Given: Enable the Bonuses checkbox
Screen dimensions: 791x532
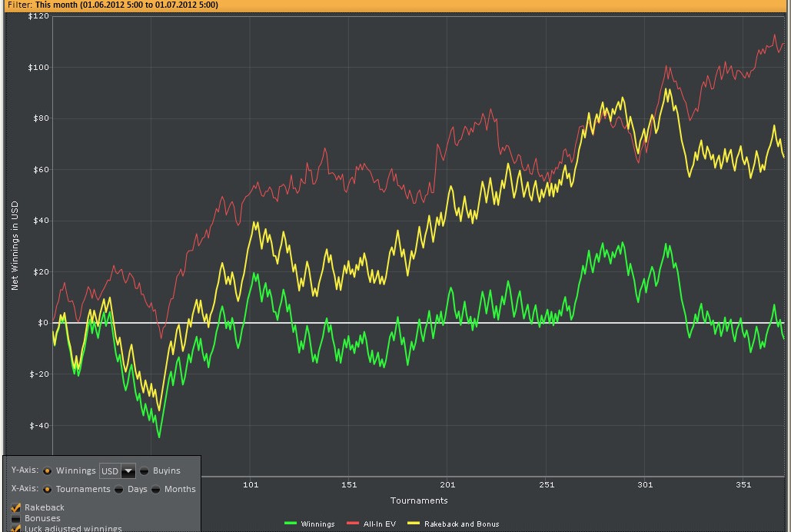Looking at the screenshot, I should tap(16, 518).
